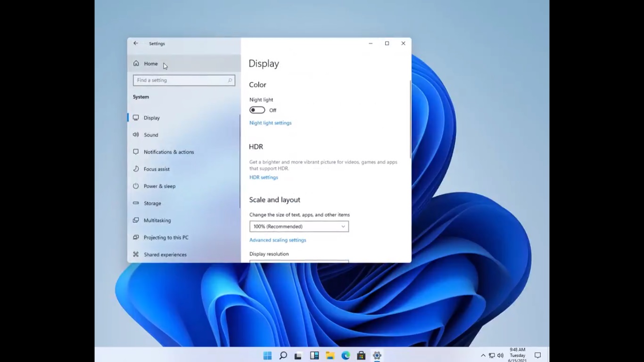Open the Start menu from taskbar
The height and width of the screenshot is (362, 644).
(267, 355)
